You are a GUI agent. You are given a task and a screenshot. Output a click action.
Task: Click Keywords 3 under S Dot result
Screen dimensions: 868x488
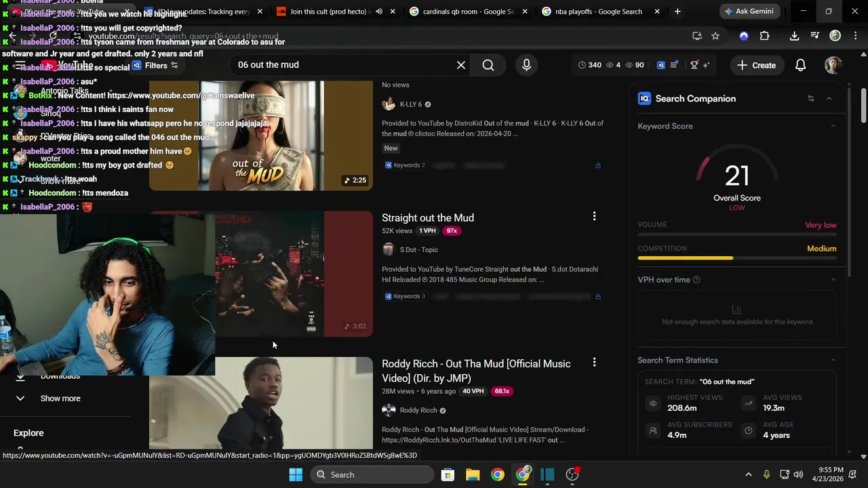405,296
